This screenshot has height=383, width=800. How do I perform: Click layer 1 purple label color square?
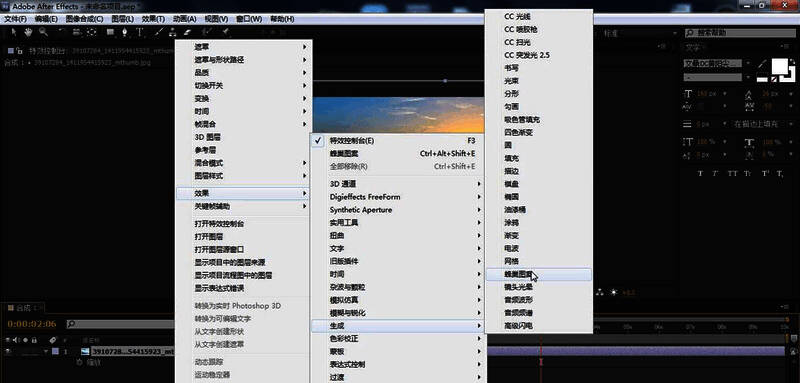click(55, 351)
